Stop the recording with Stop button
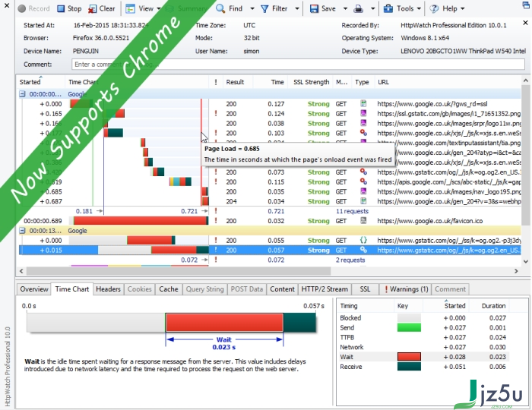Image resolution: width=532 pixels, height=410 pixels. 69,8
